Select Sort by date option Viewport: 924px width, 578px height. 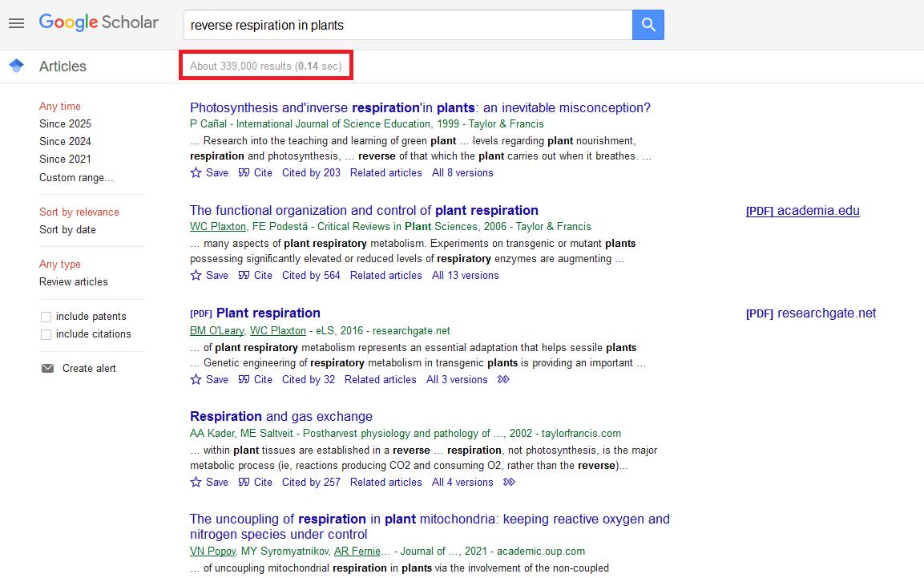coord(67,229)
